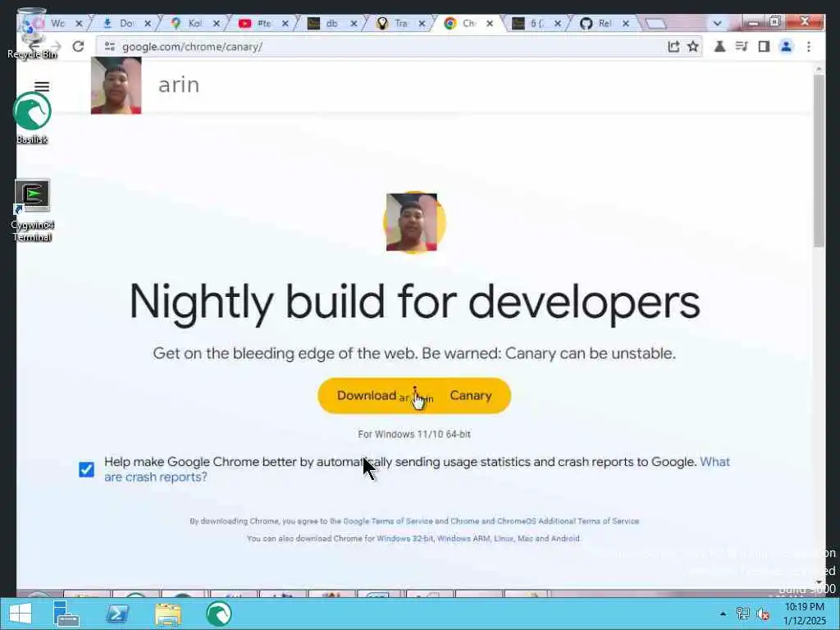The height and width of the screenshot is (630, 840).
Task: Open a new tab button
Action: coord(655,23)
